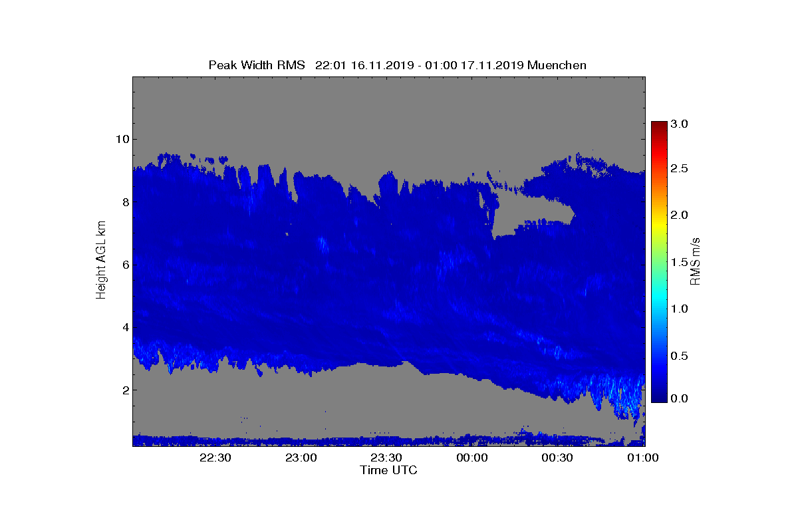Click the height tick label 4

pyautogui.click(x=124, y=327)
